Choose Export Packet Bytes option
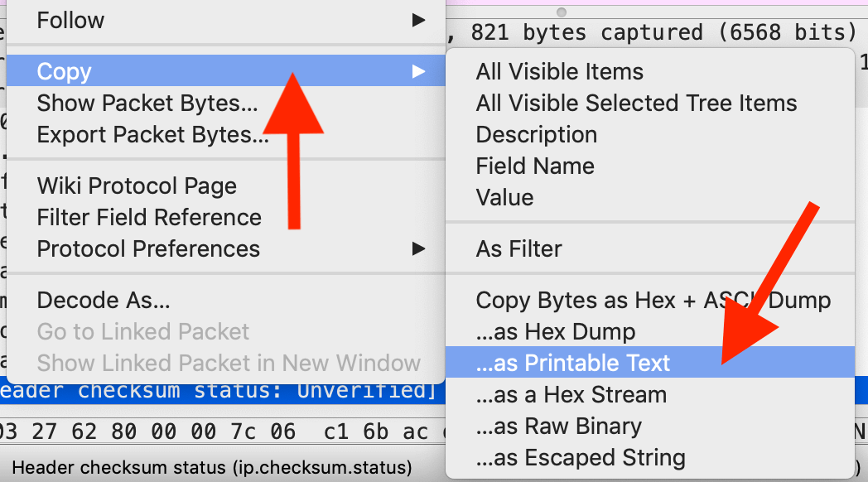The image size is (868, 482). pyautogui.click(x=152, y=135)
